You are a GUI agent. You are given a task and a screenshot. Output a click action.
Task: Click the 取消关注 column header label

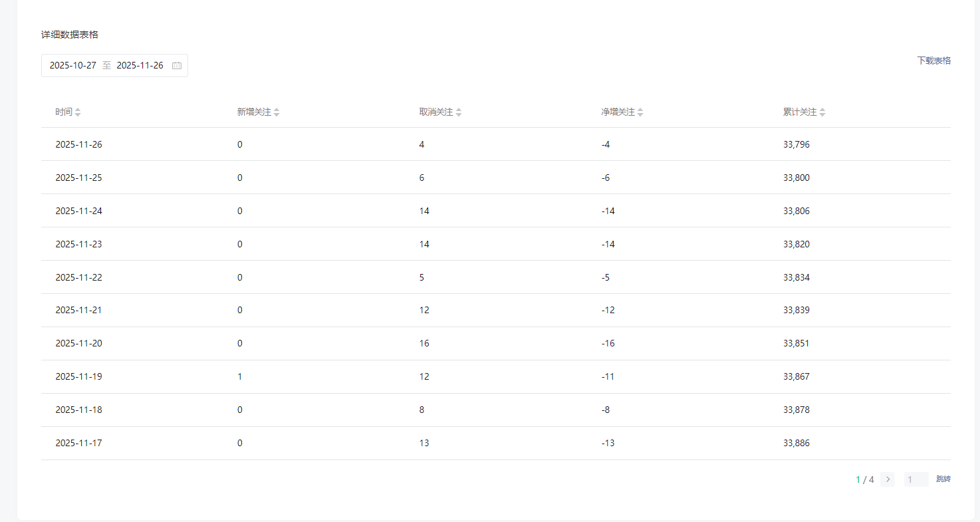point(436,112)
